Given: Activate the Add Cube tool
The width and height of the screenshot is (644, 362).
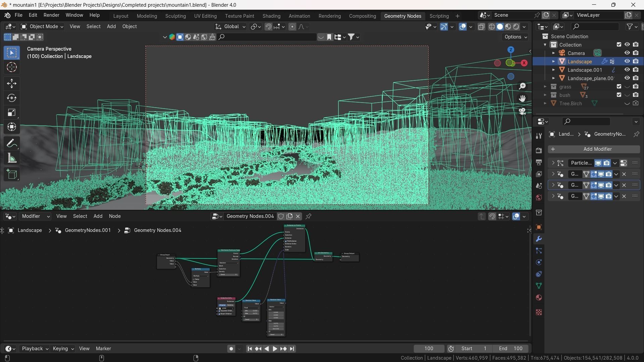Looking at the screenshot, I should point(12,174).
